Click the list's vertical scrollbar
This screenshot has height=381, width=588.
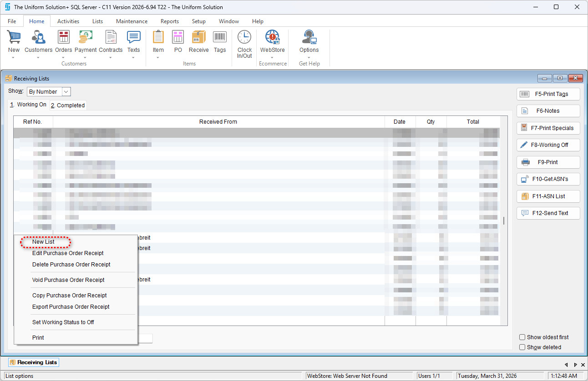tap(504, 221)
